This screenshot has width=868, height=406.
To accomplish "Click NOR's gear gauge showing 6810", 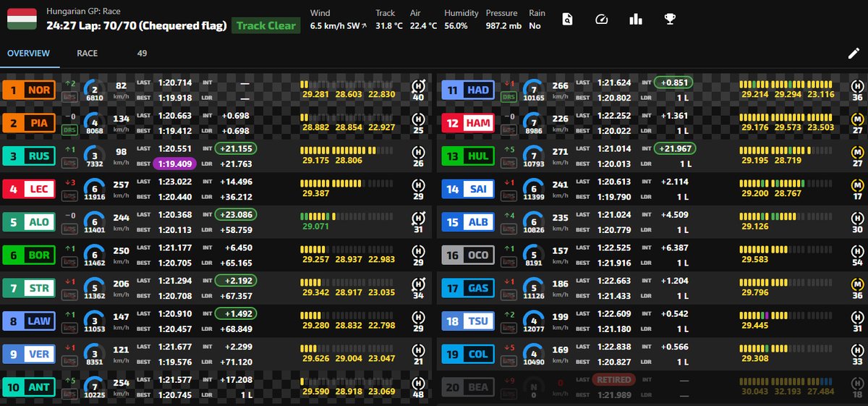I will tap(95, 90).
